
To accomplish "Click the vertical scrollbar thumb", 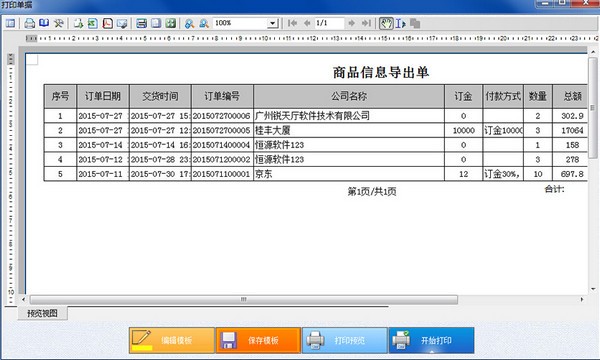I will (593, 108).
